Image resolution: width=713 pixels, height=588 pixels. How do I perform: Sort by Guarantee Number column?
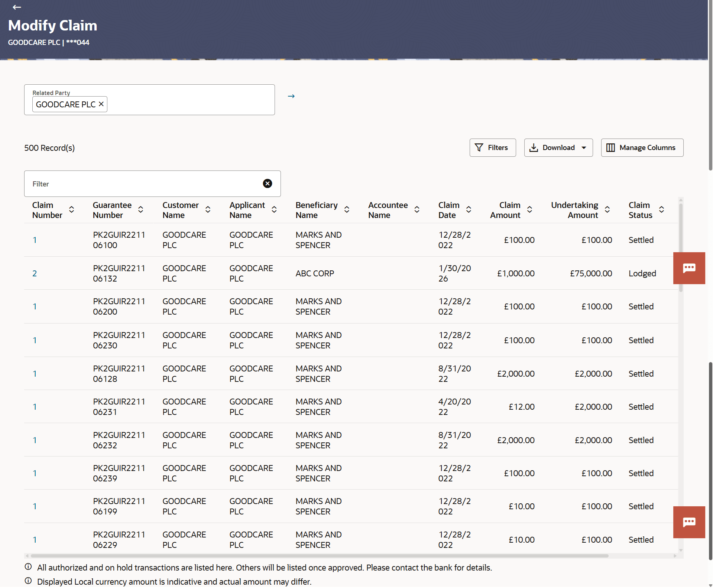pyautogui.click(x=141, y=210)
